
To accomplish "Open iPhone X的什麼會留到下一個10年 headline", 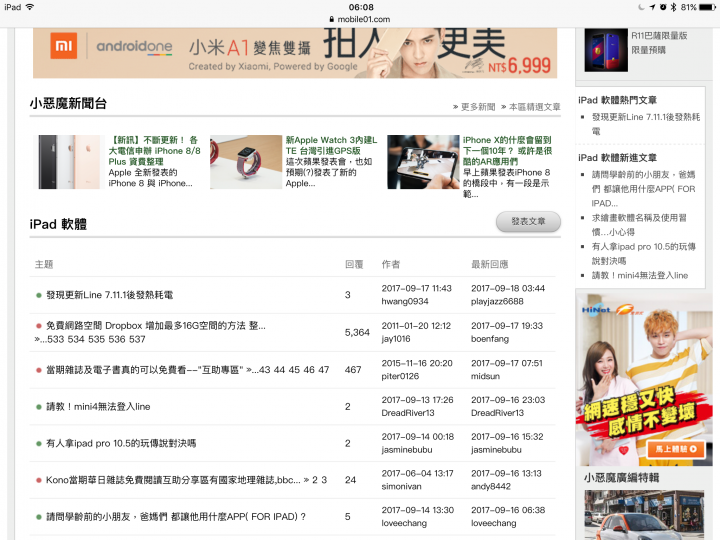I will (507, 151).
